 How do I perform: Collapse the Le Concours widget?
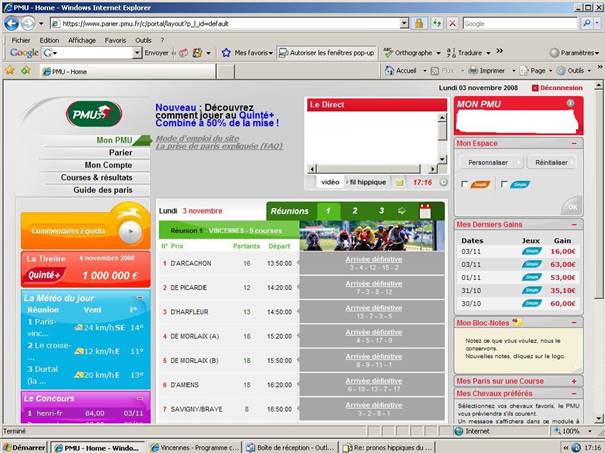click(140, 398)
